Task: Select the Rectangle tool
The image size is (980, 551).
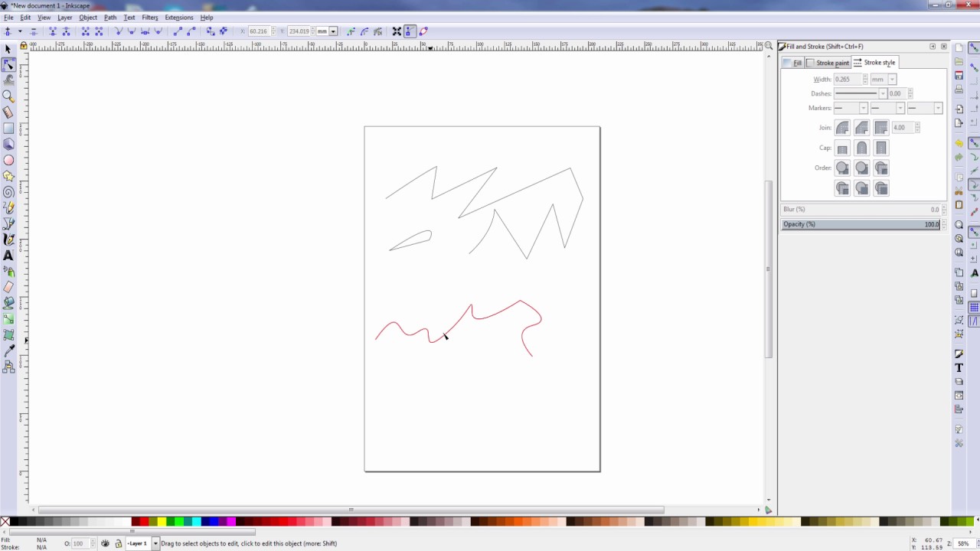Action: click(x=8, y=129)
